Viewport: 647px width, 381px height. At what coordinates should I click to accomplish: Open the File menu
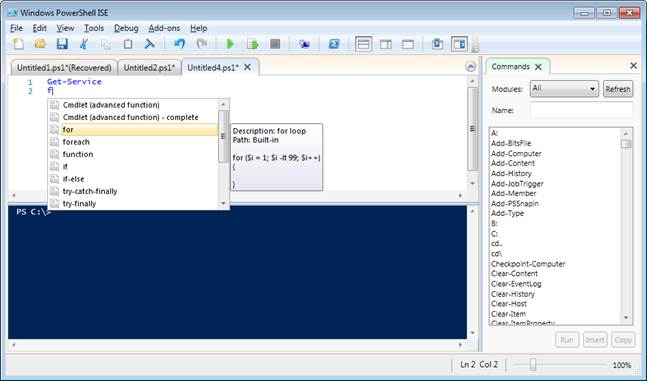click(16, 28)
